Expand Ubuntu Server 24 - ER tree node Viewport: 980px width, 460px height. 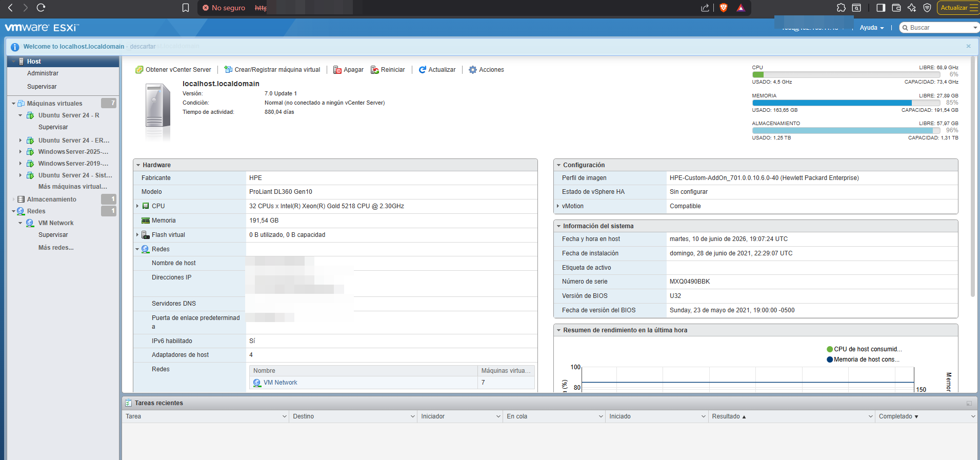pos(21,141)
